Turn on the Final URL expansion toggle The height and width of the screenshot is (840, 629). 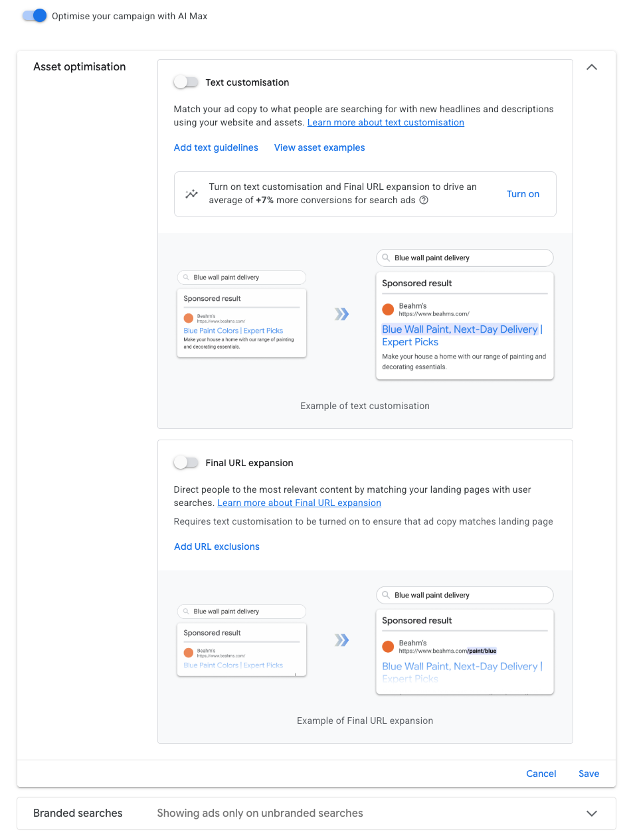(186, 463)
